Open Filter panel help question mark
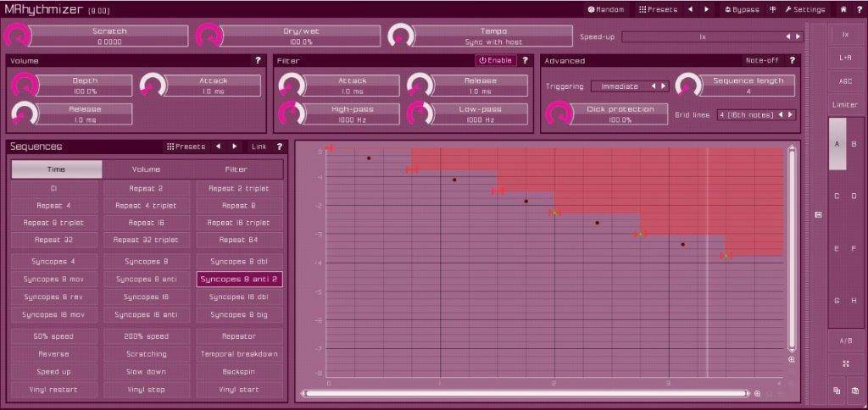 525,60
